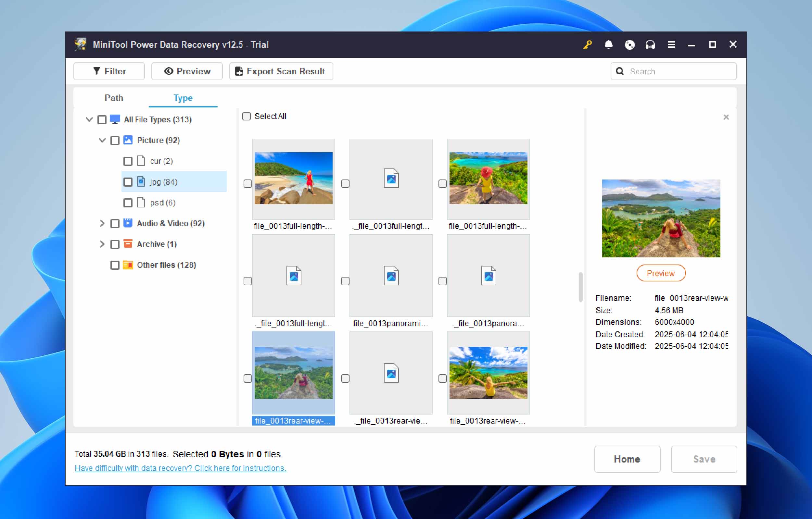Check the Other files (128) checkbox

(115, 265)
